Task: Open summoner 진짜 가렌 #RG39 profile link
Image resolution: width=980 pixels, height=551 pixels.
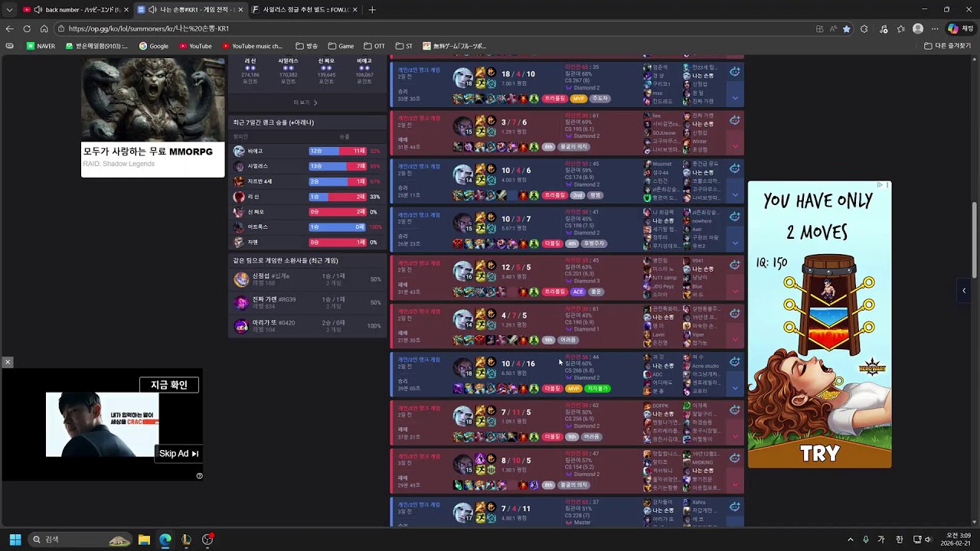Action: click(x=274, y=299)
